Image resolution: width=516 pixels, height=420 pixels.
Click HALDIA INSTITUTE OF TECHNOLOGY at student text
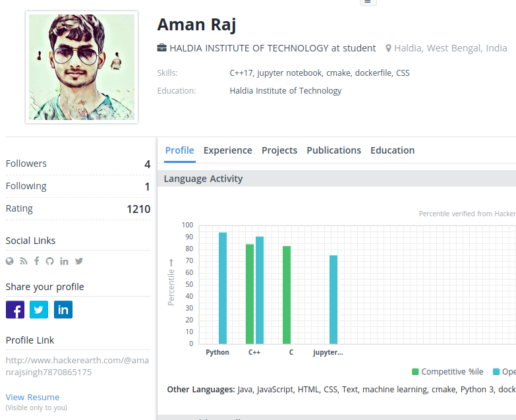click(272, 48)
